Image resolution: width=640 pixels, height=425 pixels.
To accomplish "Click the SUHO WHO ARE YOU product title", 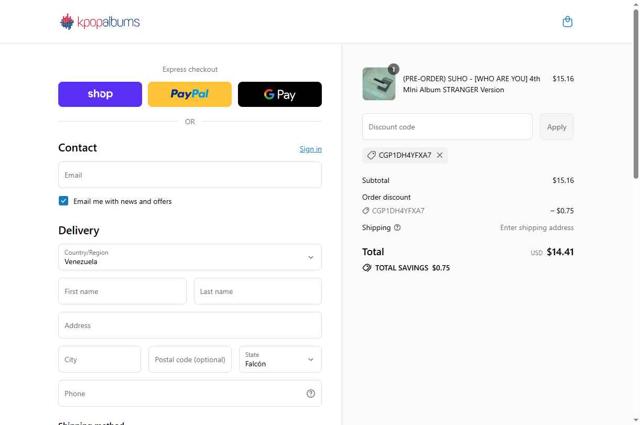I will coord(471,84).
